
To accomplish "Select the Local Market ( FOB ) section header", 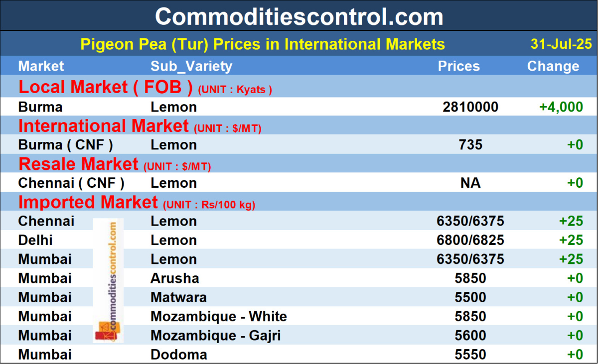I will tap(106, 88).
